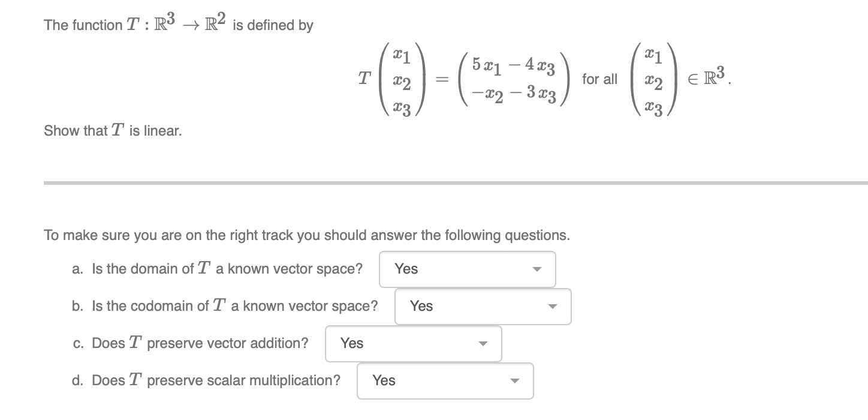
Task: Click the arrow on the scalar multiplication dropdown
Action: tap(515, 380)
